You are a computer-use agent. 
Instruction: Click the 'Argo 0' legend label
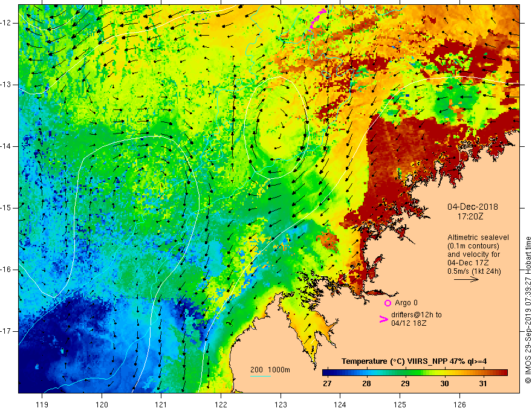pos(406,303)
